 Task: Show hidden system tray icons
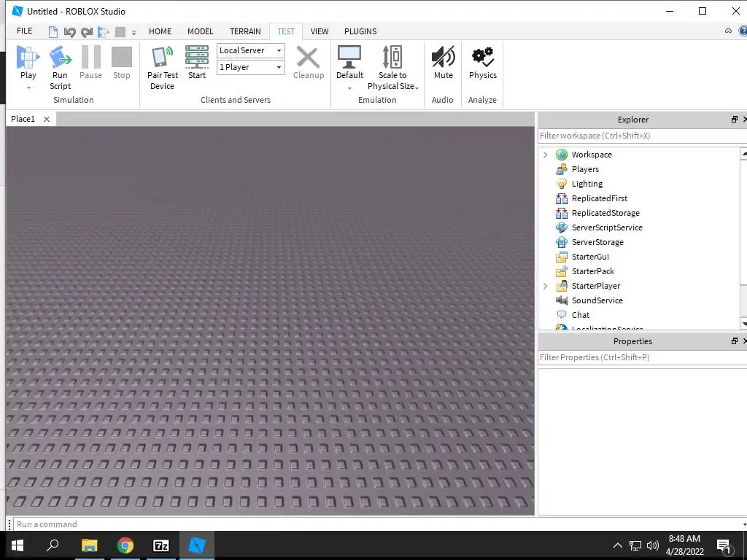click(x=617, y=545)
